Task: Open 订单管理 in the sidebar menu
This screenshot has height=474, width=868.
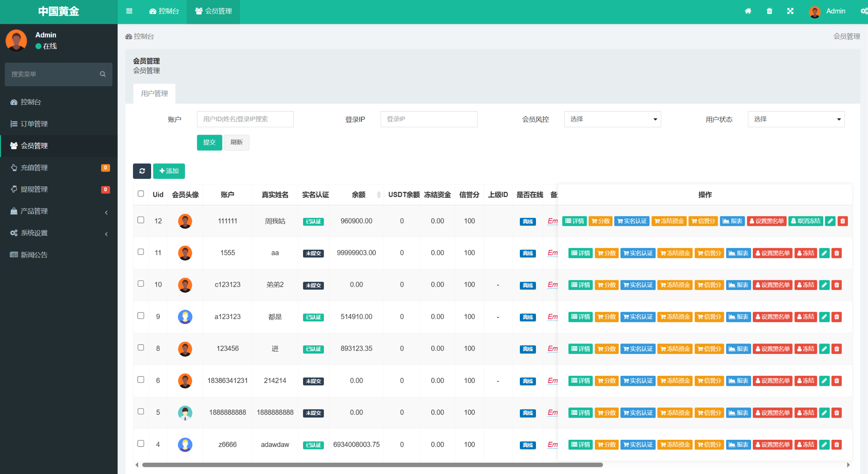Action: (35, 124)
